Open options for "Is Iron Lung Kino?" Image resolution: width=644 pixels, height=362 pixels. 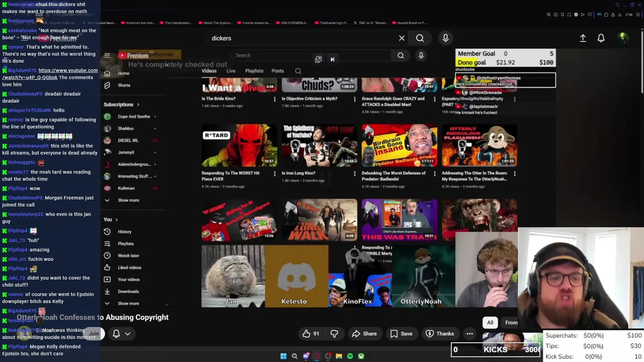pyautogui.click(x=354, y=173)
